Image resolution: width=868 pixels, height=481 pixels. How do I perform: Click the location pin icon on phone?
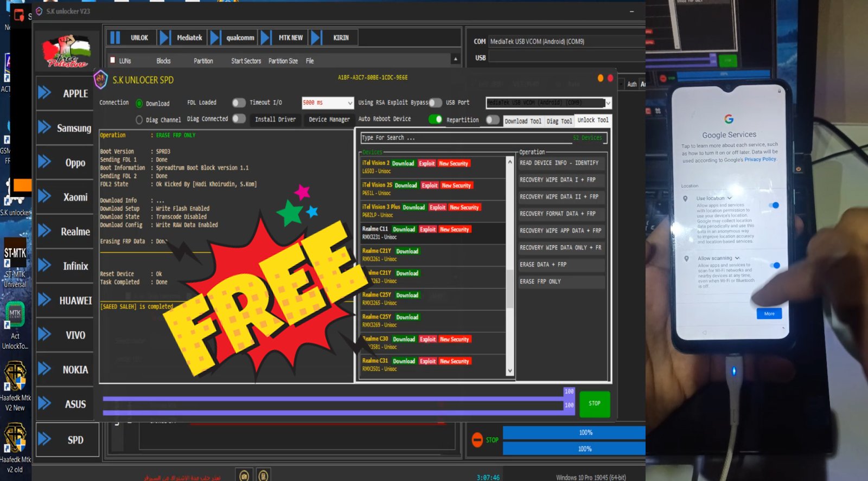[x=686, y=198]
